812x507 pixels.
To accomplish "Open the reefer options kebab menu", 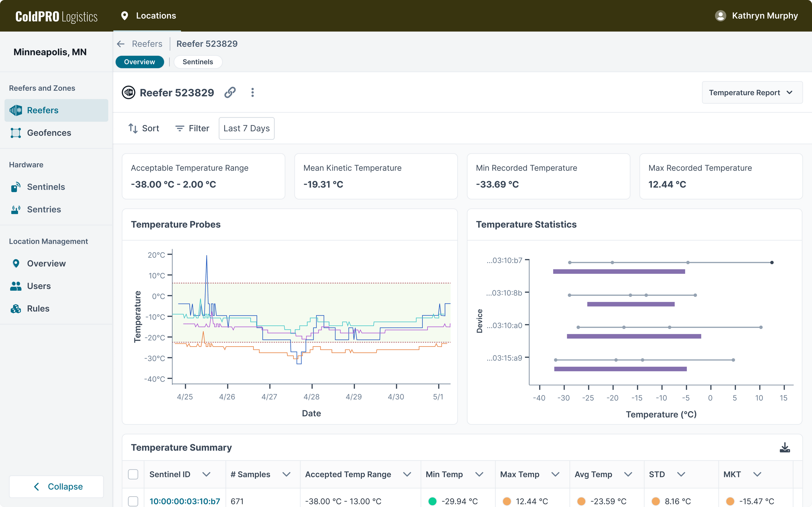I will click(252, 92).
